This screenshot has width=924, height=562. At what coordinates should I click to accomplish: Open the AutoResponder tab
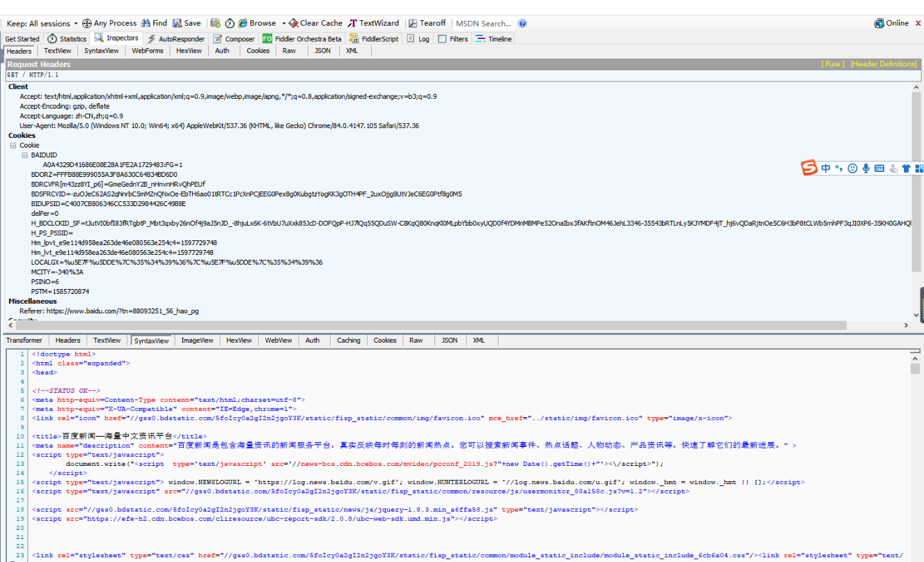click(x=175, y=39)
